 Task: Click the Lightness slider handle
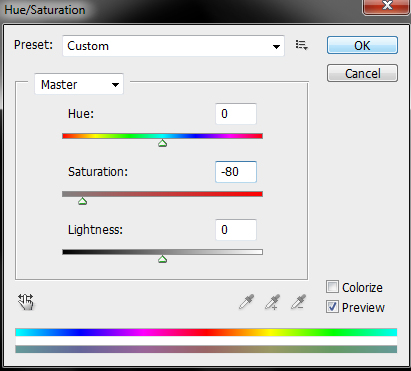click(x=162, y=259)
